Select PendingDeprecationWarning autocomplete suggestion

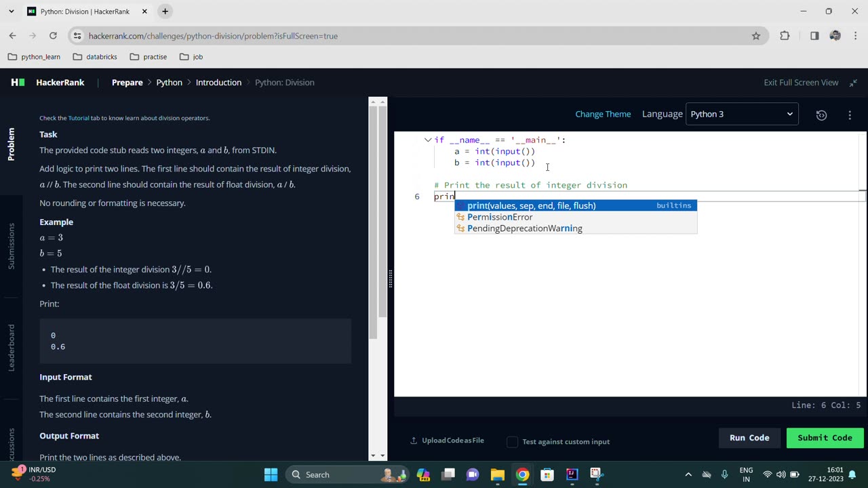click(576, 228)
